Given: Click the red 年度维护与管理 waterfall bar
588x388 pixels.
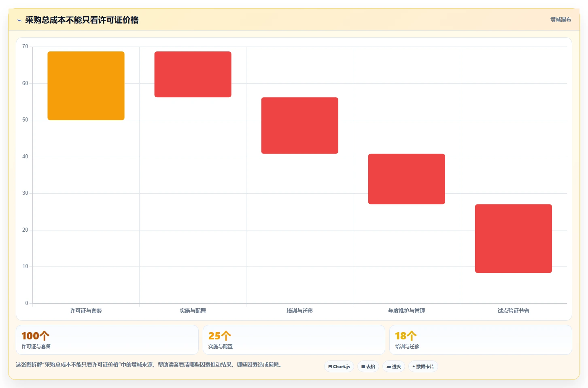Looking at the screenshot, I should tap(406, 179).
